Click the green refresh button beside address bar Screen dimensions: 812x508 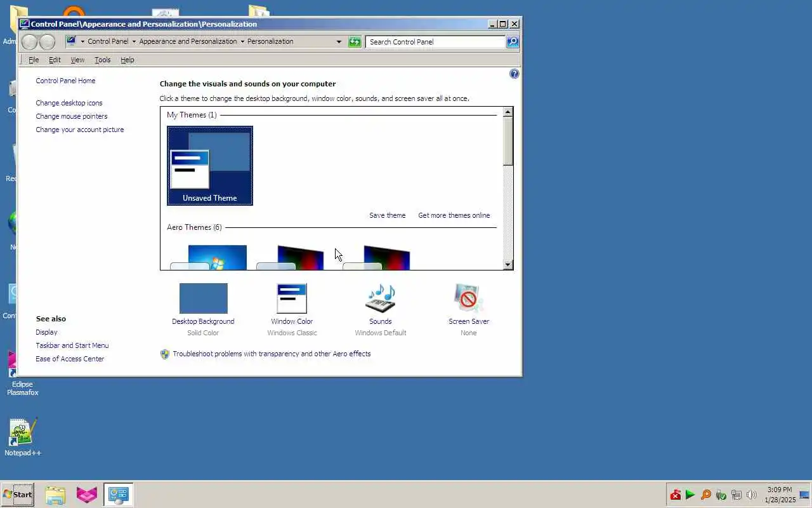pyautogui.click(x=355, y=42)
